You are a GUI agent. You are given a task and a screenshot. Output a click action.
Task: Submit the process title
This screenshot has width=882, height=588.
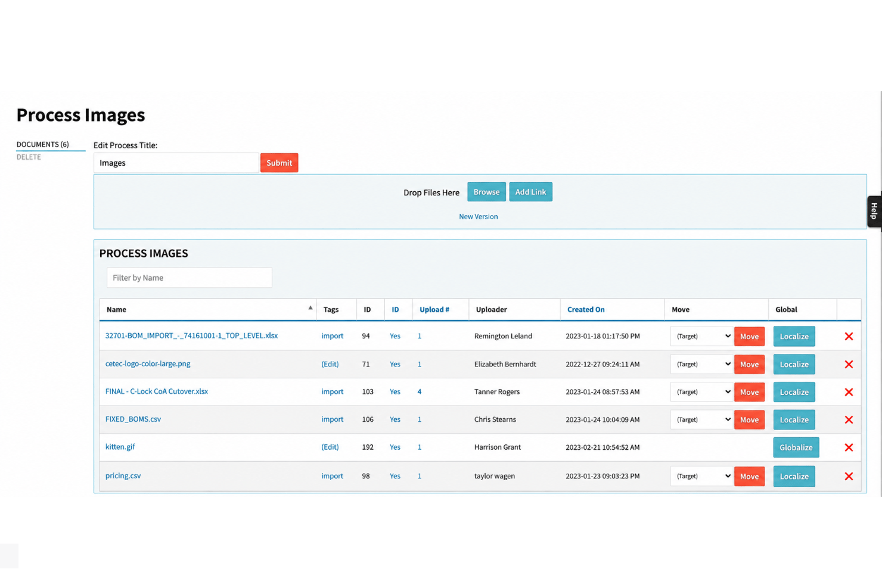pyautogui.click(x=279, y=163)
